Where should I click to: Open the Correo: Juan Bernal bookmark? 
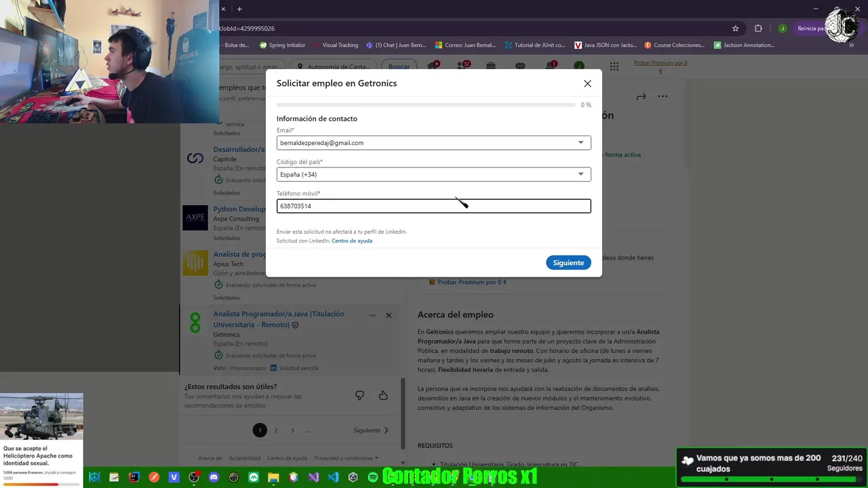465,45
